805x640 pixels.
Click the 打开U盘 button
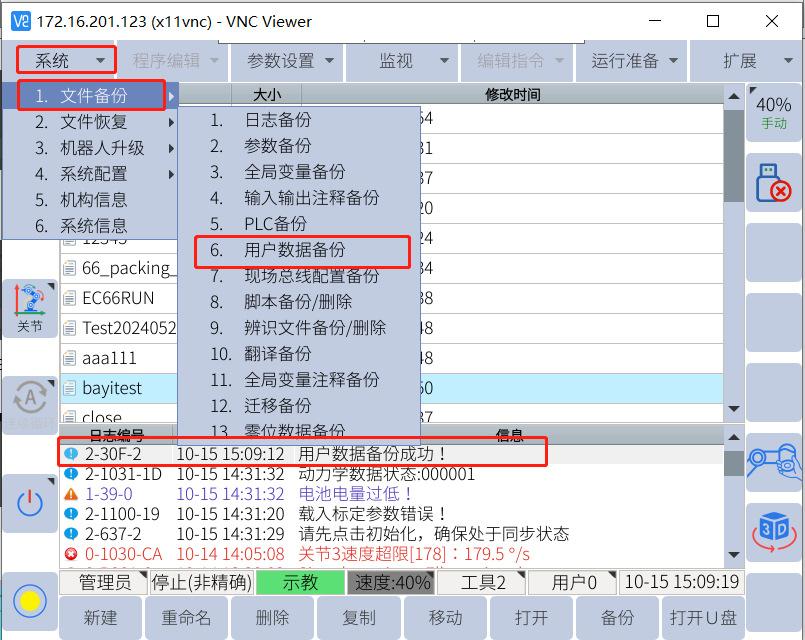pyautogui.click(x=704, y=618)
